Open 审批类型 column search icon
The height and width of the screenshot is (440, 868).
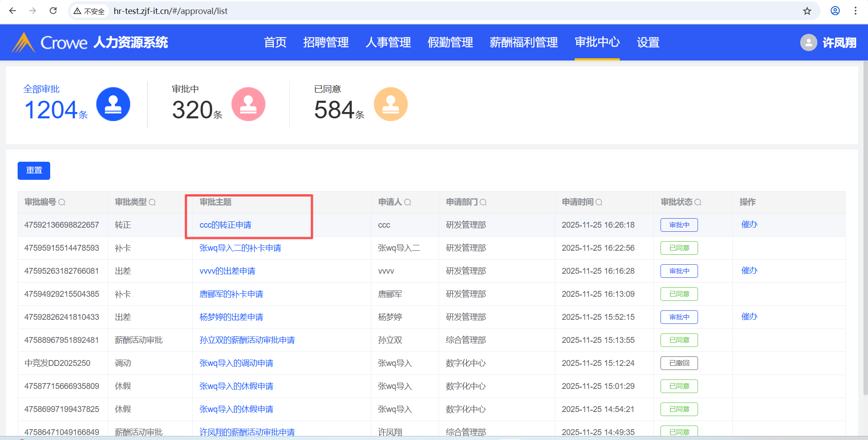point(152,202)
